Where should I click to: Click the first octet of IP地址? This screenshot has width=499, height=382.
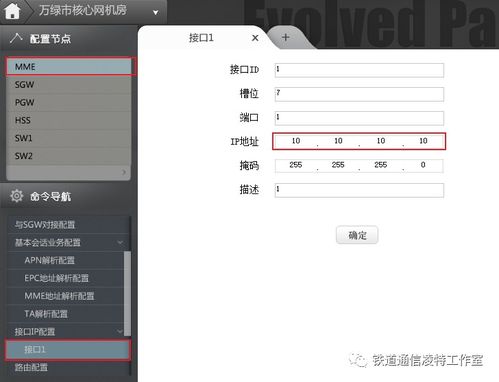(x=296, y=141)
